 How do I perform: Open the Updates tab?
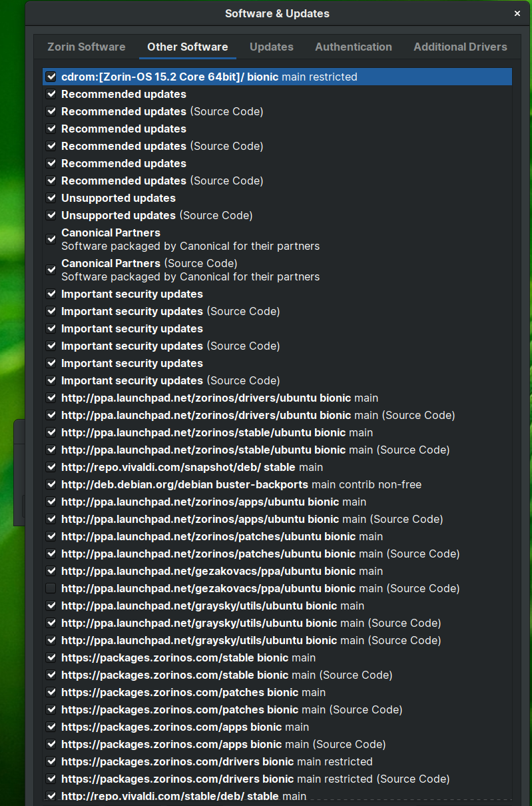click(271, 47)
